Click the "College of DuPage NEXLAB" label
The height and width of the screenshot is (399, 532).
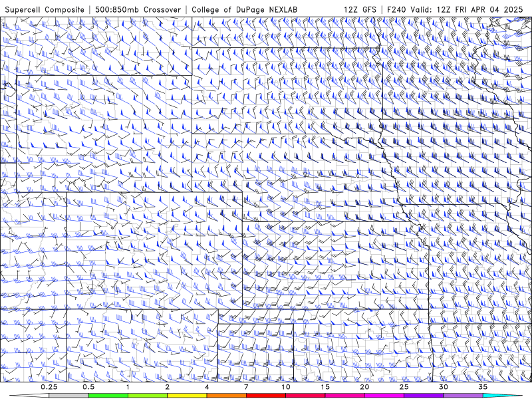(244, 9)
